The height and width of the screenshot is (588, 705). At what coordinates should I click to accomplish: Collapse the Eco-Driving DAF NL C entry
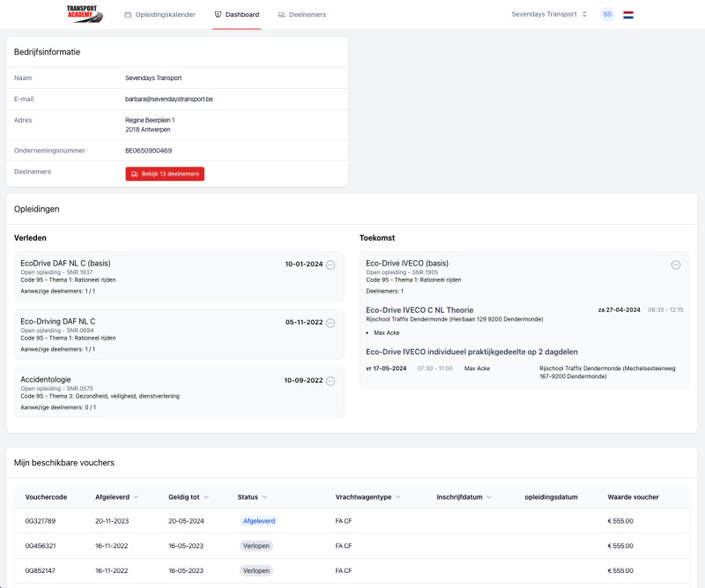(330, 323)
